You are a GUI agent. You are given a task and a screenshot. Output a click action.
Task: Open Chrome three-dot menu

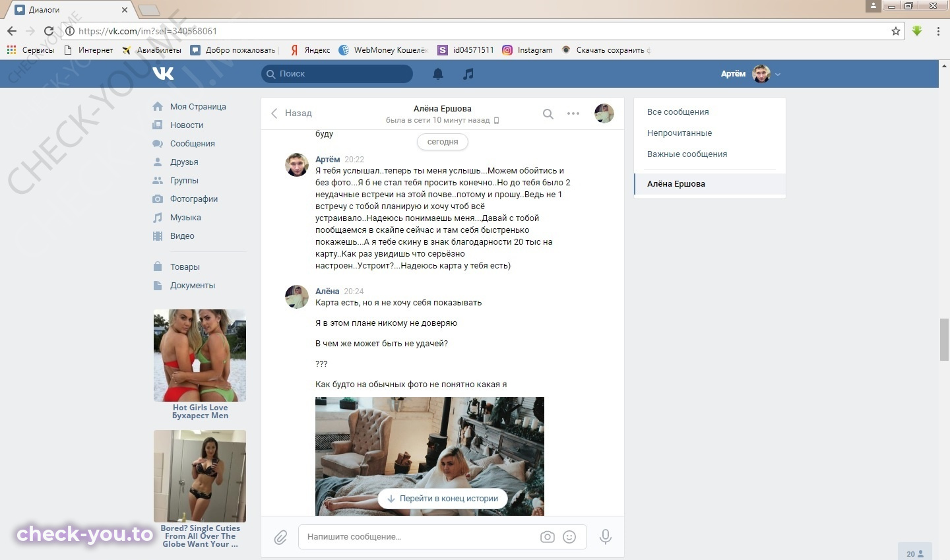pyautogui.click(x=938, y=31)
